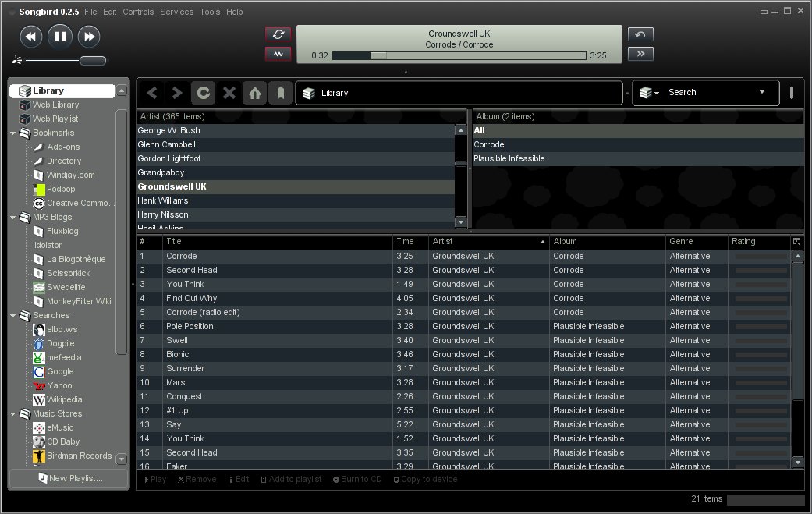The image size is (812, 514).
Task: Click the Library location bar
Action: pyautogui.click(x=459, y=93)
